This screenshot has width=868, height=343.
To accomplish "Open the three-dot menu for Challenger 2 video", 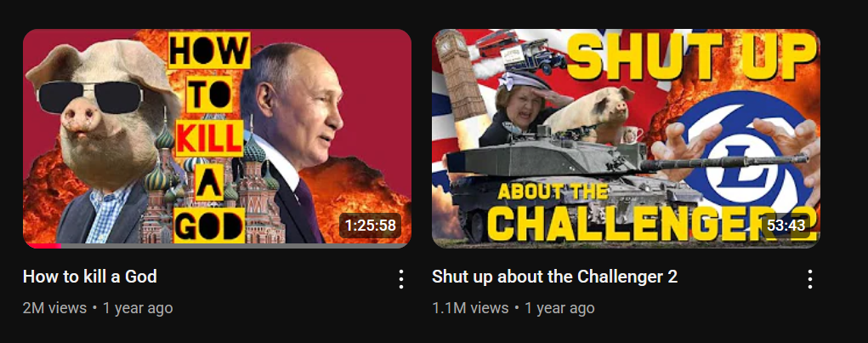I will (x=810, y=279).
